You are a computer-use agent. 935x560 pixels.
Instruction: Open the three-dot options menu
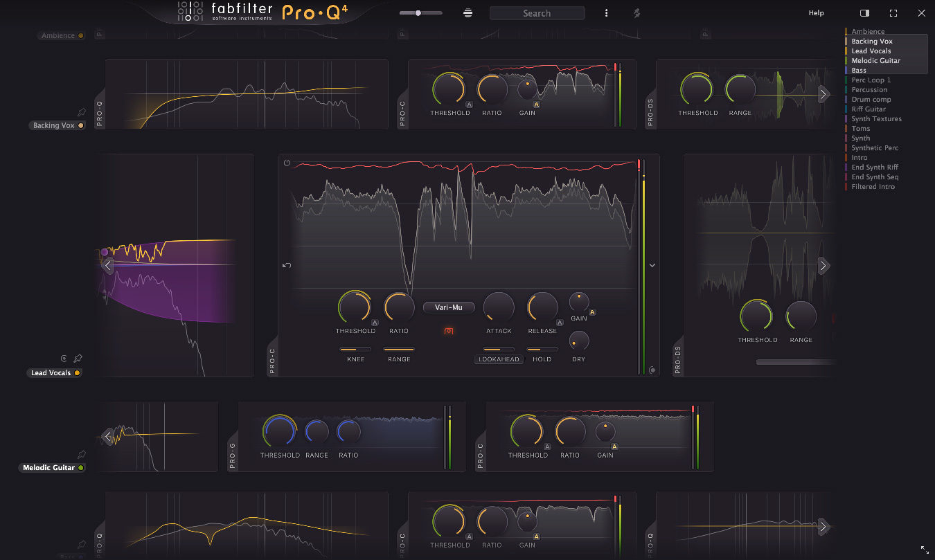[606, 12]
